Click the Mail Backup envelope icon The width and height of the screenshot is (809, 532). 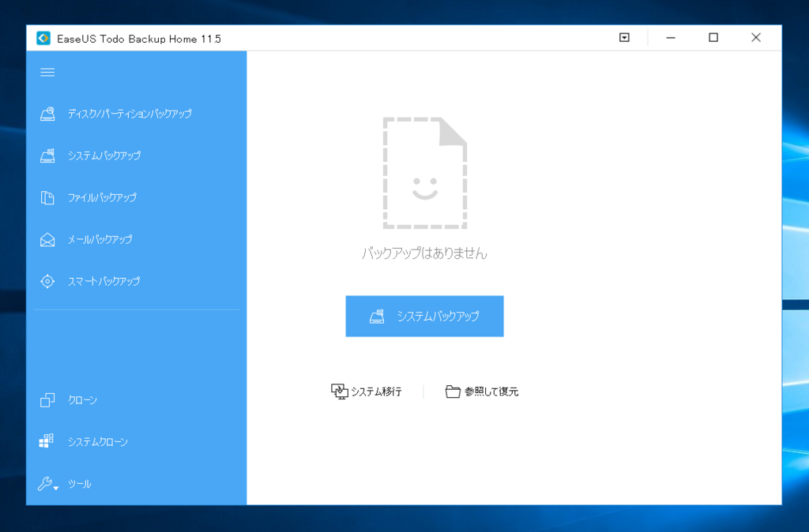point(47,240)
